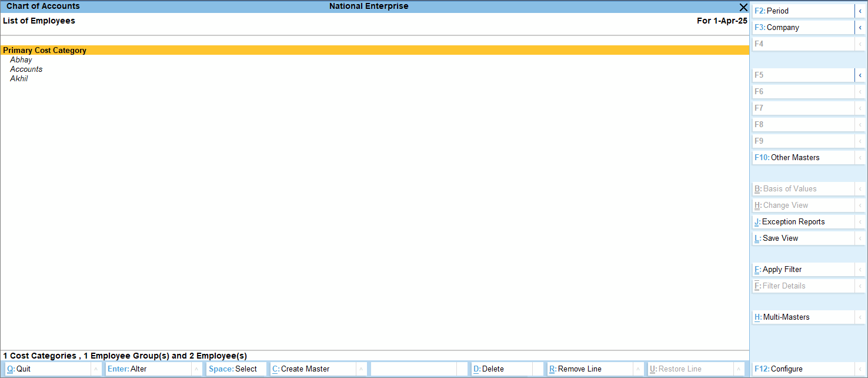Click Q Quit button
The image size is (868, 378).
click(47, 369)
